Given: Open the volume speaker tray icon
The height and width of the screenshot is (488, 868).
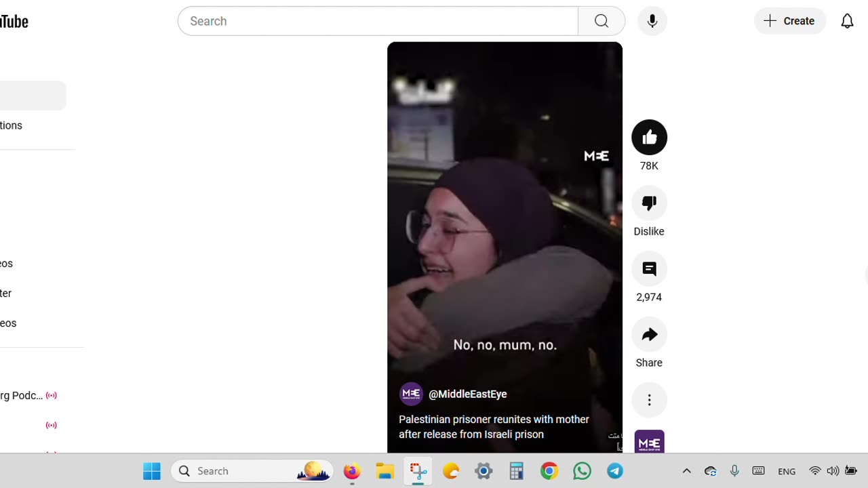Looking at the screenshot, I should coord(833,471).
